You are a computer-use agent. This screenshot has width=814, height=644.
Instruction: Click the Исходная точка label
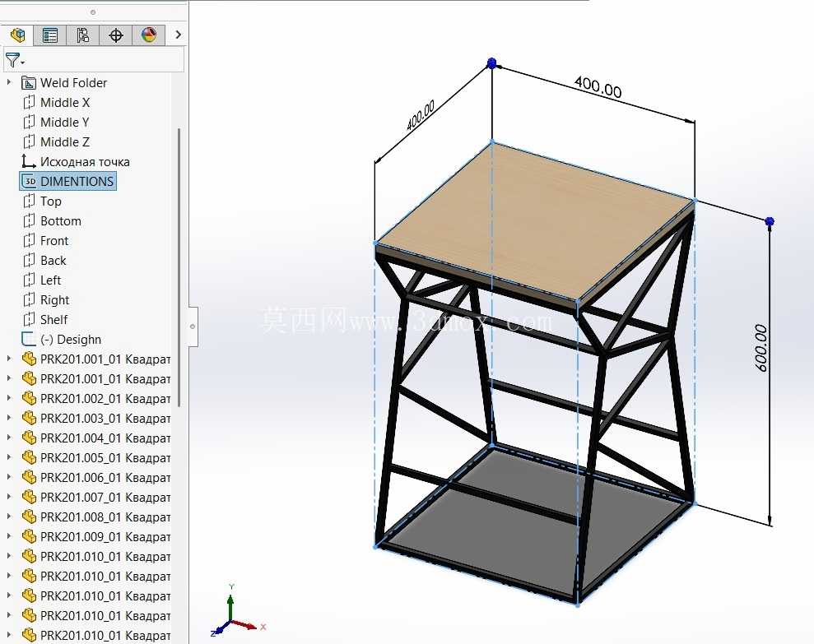coord(85,161)
